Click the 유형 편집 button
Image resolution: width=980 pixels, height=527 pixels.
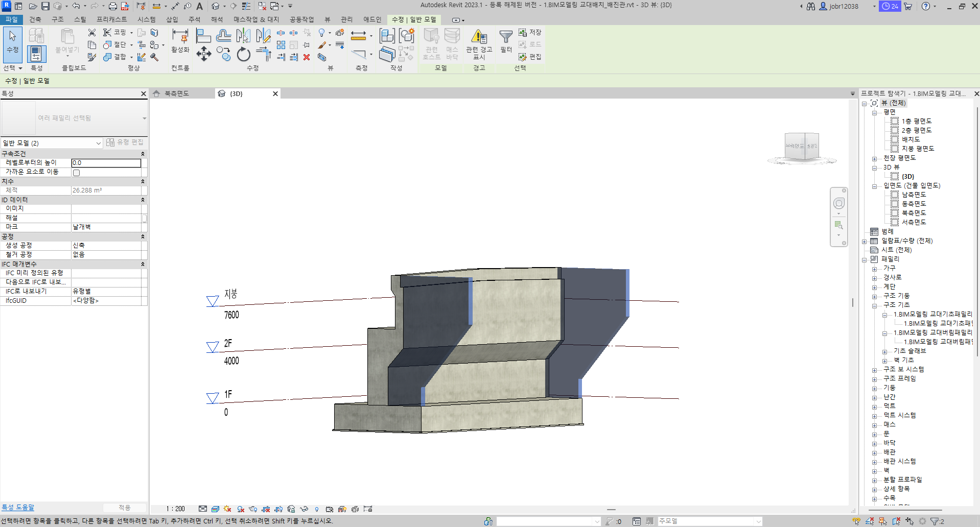pyautogui.click(x=125, y=142)
